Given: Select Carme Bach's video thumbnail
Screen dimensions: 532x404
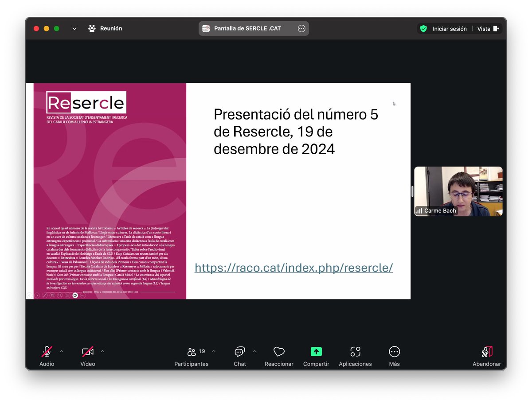Looking at the screenshot, I should [458, 191].
